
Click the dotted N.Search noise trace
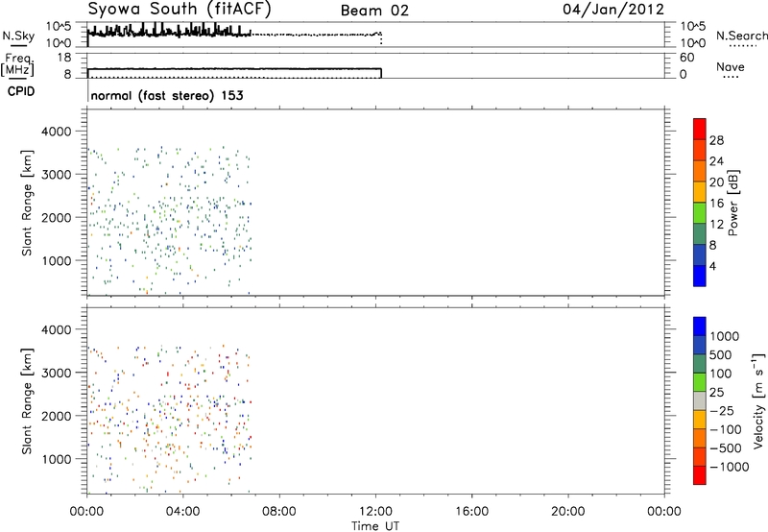pos(316,35)
